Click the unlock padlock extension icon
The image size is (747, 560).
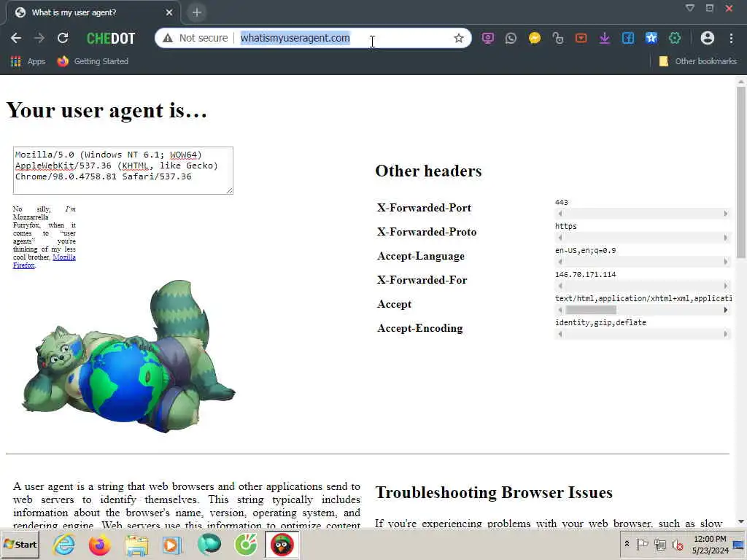coord(558,38)
